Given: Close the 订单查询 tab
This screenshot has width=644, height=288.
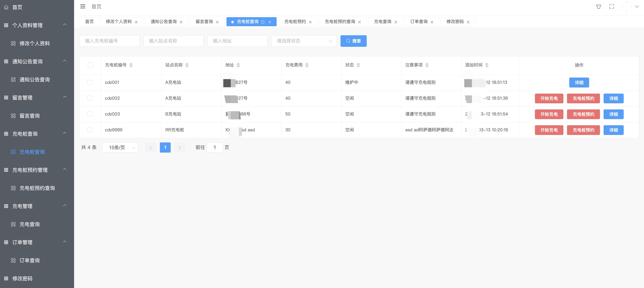Looking at the screenshot, I should click(x=432, y=22).
